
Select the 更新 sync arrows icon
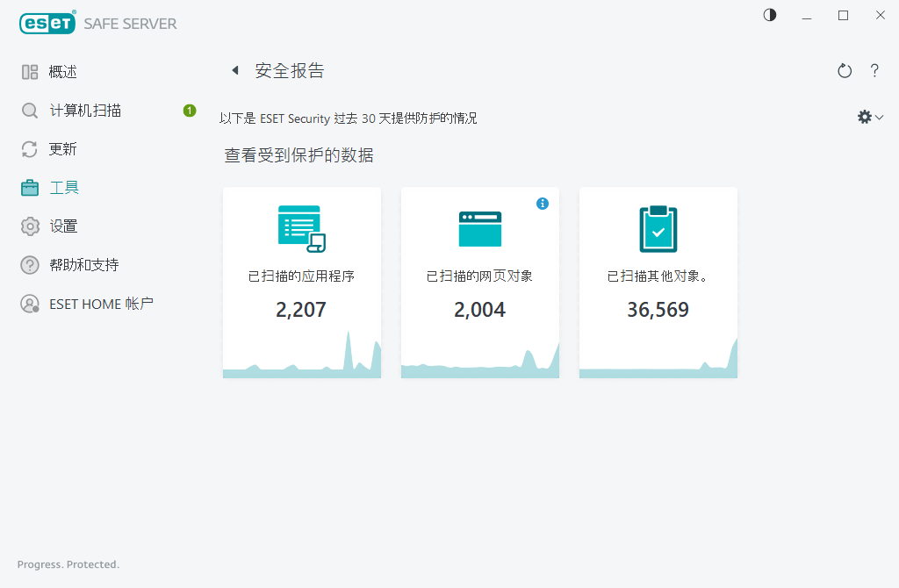tap(29, 148)
